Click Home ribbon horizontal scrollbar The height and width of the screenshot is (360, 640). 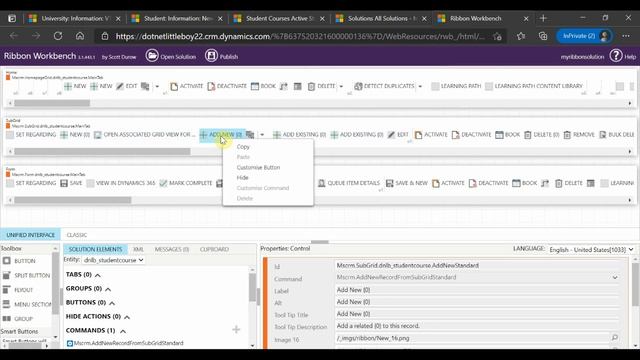(x=52, y=103)
